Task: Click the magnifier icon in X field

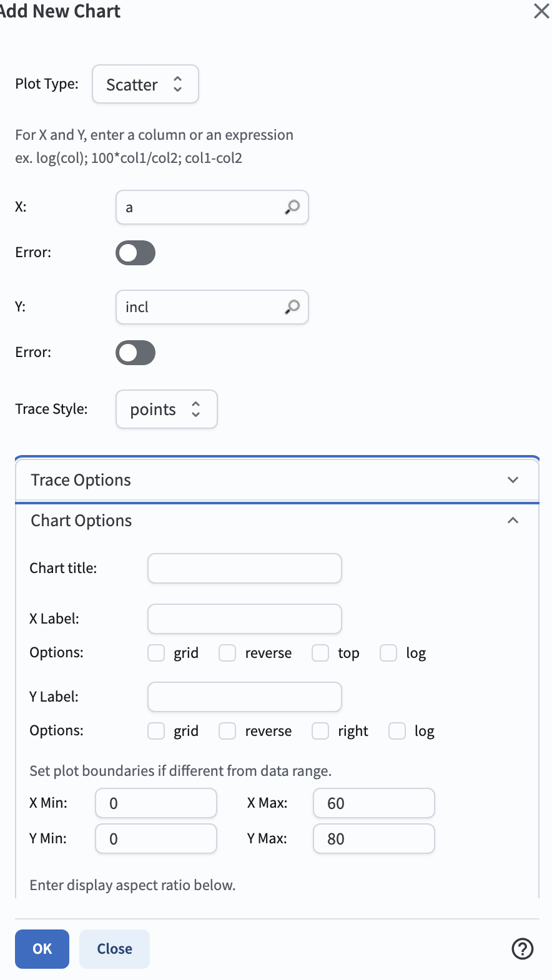Action: coord(292,207)
